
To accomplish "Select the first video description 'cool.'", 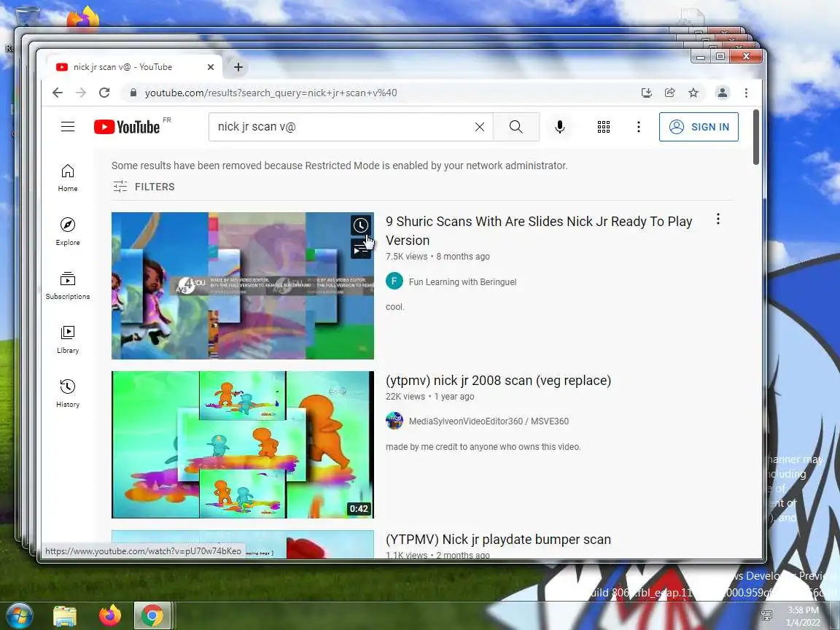I will 394,307.
